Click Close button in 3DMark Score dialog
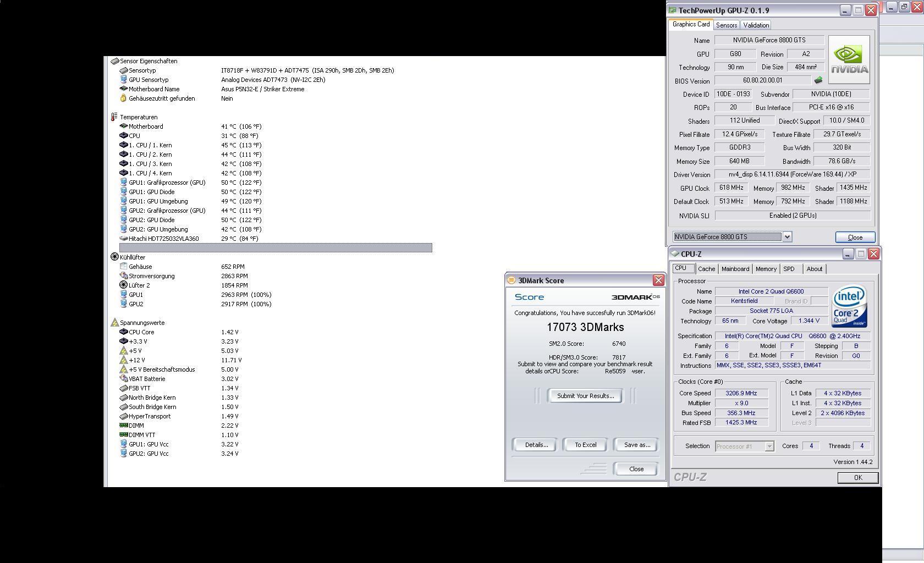Viewport: 924px width, 563px height. (636, 469)
